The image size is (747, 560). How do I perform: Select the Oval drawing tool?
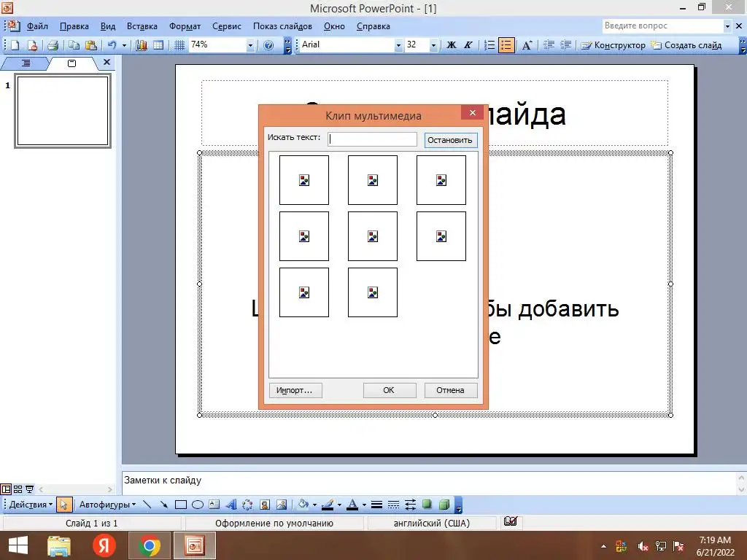tap(198, 505)
